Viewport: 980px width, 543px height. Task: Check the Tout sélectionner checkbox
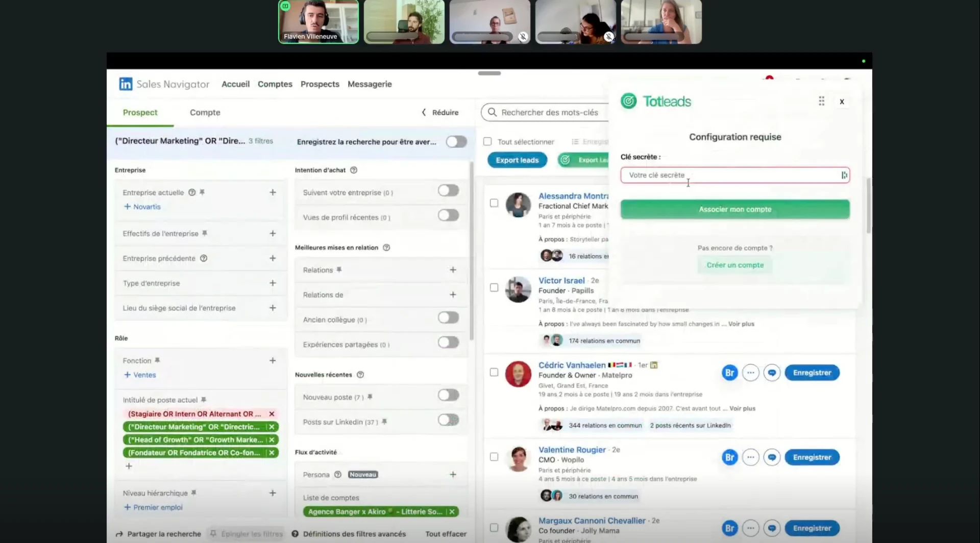tap(487, 141)
